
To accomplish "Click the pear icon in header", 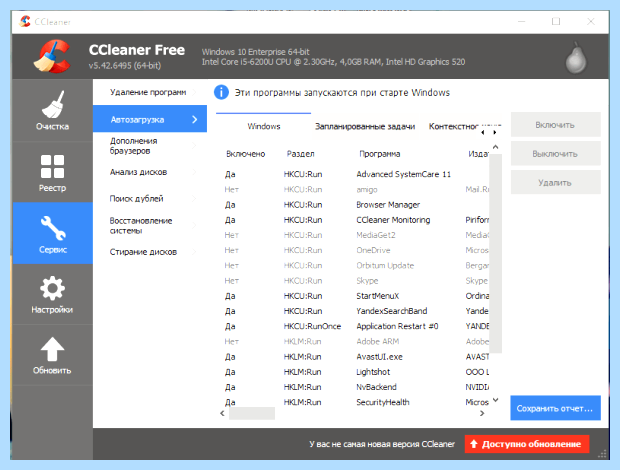I will tap(576, 59).
